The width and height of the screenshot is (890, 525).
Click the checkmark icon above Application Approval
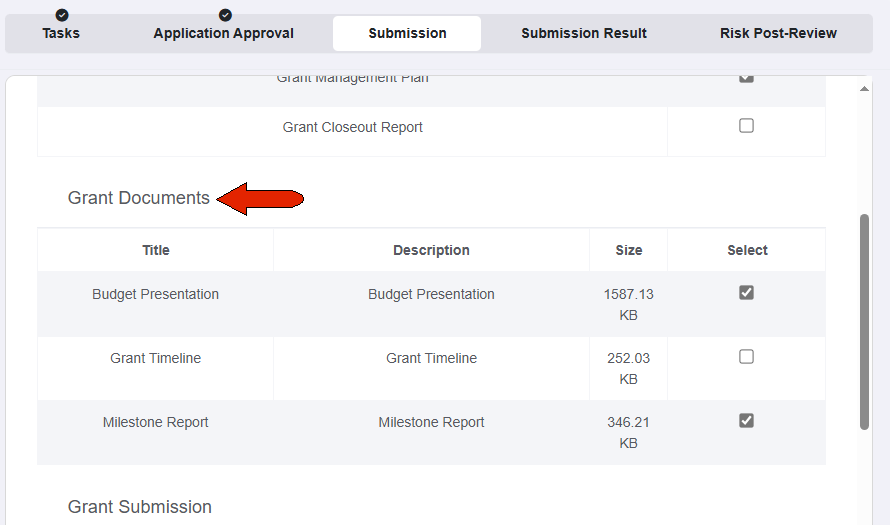click(225, 15)
